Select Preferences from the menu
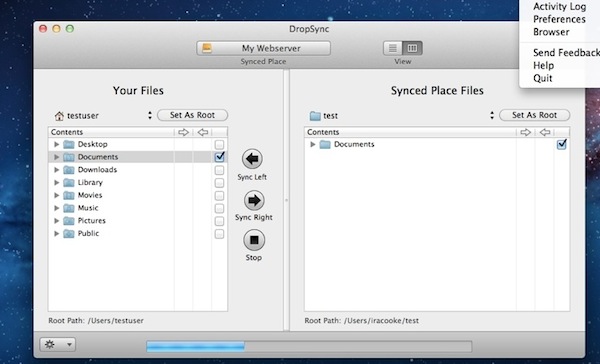 [x=559, y=19]
